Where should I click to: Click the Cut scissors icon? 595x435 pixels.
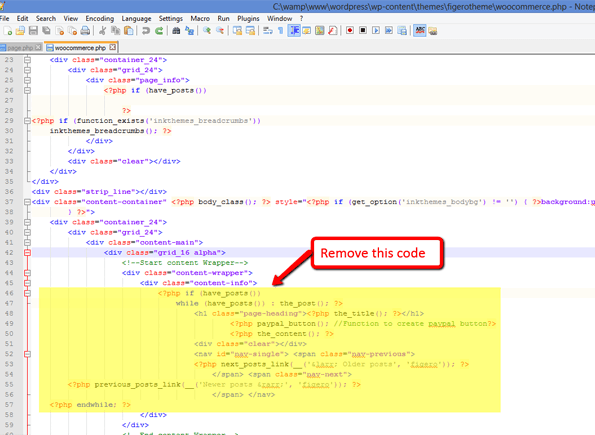click(102, 31)
